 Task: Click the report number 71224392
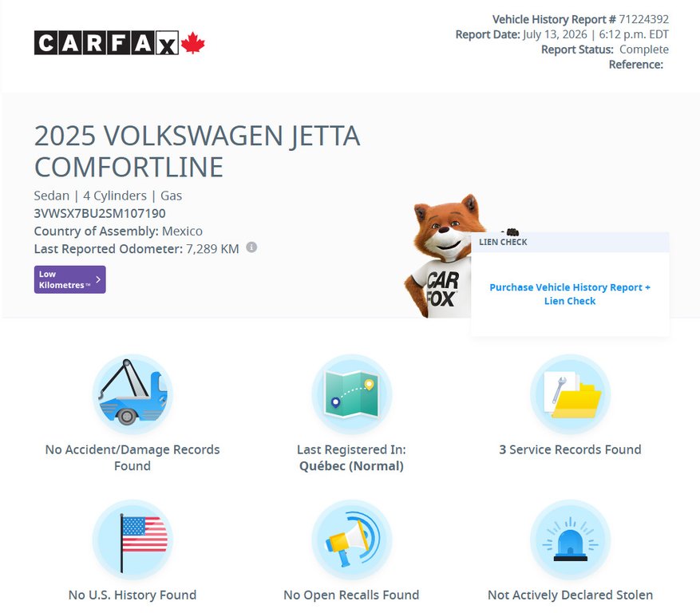click(644, 19)
